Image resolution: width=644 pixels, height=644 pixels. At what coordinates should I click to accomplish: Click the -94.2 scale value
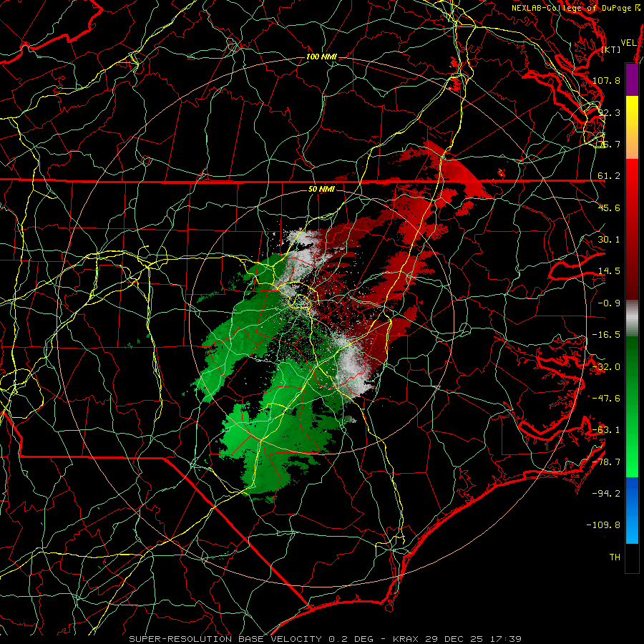(606, 494)
